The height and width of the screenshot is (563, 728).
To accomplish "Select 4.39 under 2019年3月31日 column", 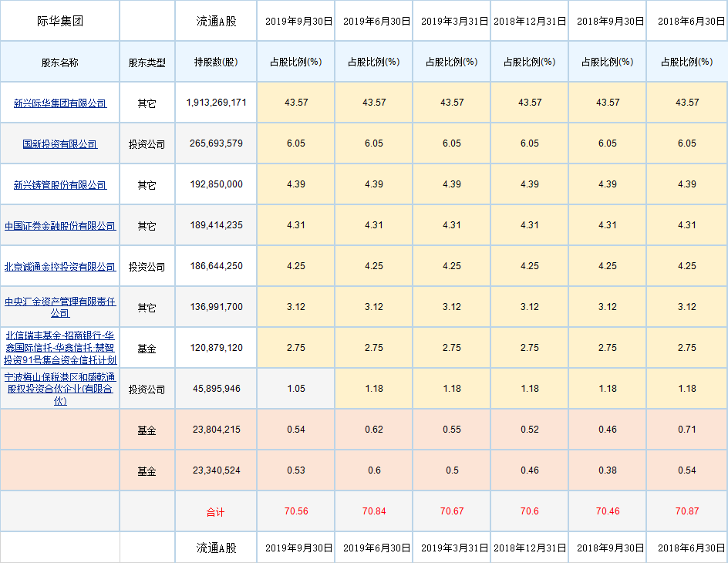I will [x=452, y=184].
